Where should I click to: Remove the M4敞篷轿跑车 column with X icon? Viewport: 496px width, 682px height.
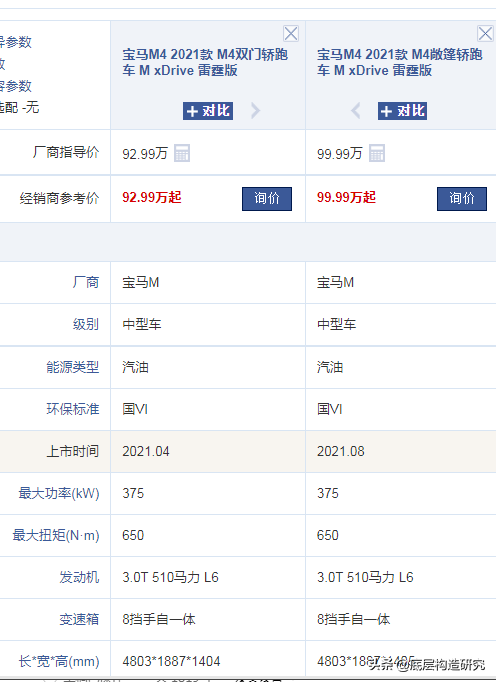click(x=485, y=33)
